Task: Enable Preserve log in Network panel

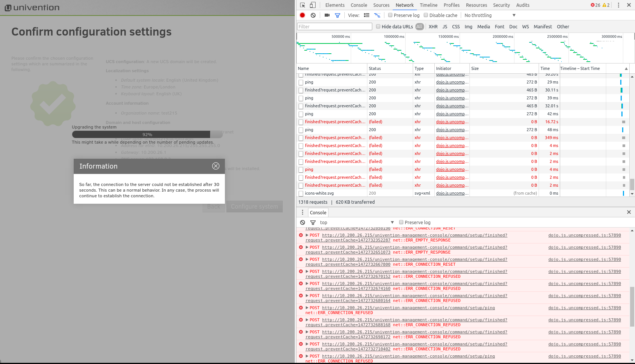Action: point(390,15)
